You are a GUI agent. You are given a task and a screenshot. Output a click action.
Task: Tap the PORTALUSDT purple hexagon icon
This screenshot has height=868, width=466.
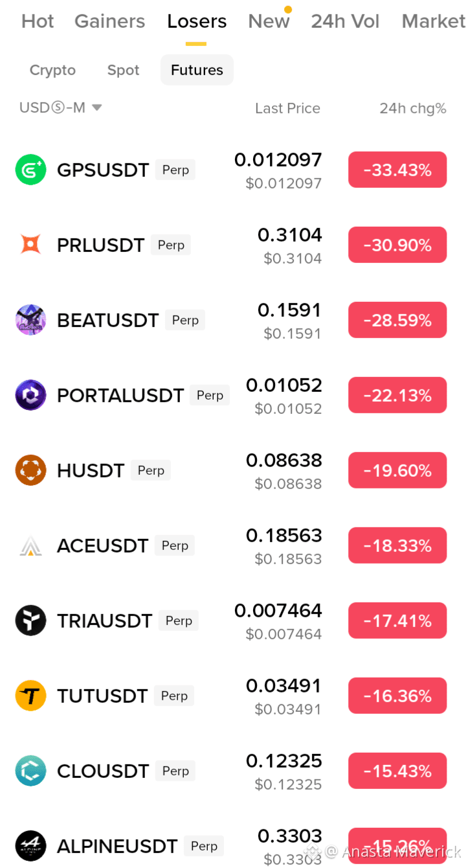pyautogui.click(x=30, y=395)
